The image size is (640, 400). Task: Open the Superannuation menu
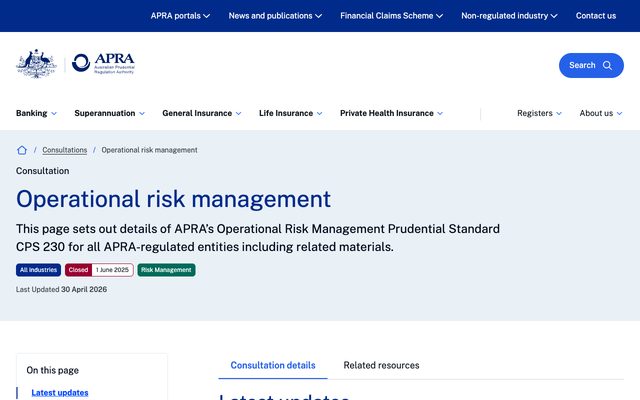click(109, 113)
